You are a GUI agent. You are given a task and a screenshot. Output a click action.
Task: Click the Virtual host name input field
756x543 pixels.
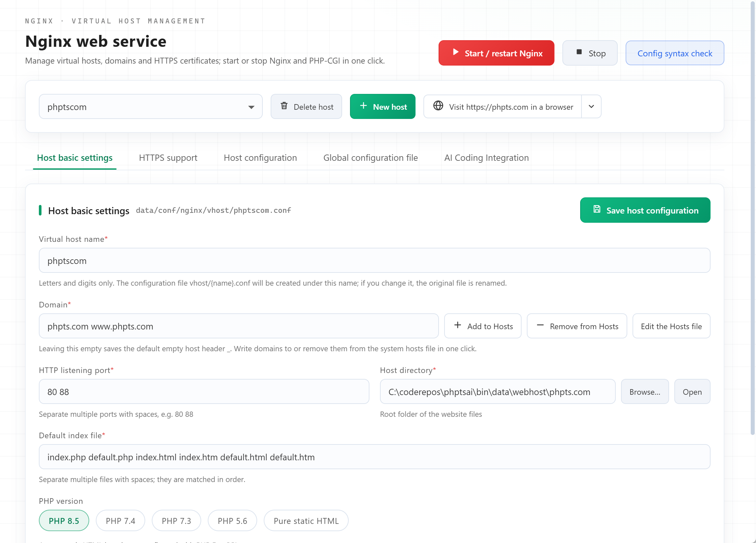(x=375, y=261)
